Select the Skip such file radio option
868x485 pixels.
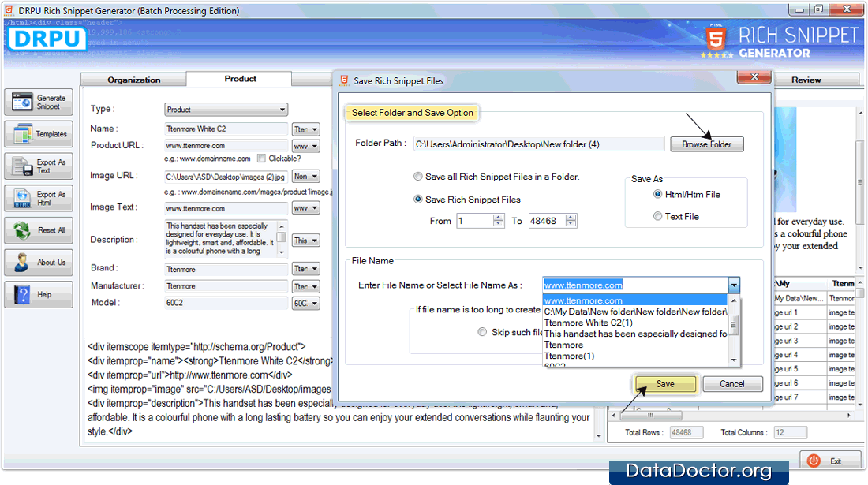click(482, 332)
